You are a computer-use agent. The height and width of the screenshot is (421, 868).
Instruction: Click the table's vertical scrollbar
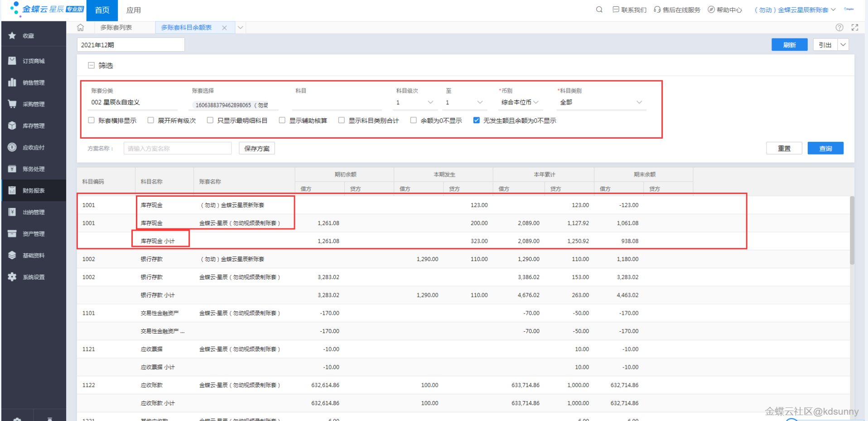852,230
